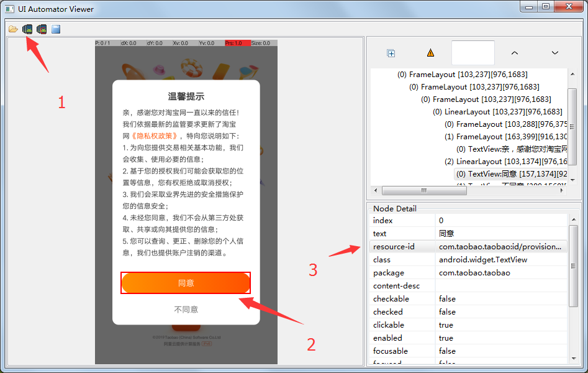This screenshot has width=588, height=373.
Task: Click the Node Detail vertical scrollbar thumb
Action: point(572,266)
